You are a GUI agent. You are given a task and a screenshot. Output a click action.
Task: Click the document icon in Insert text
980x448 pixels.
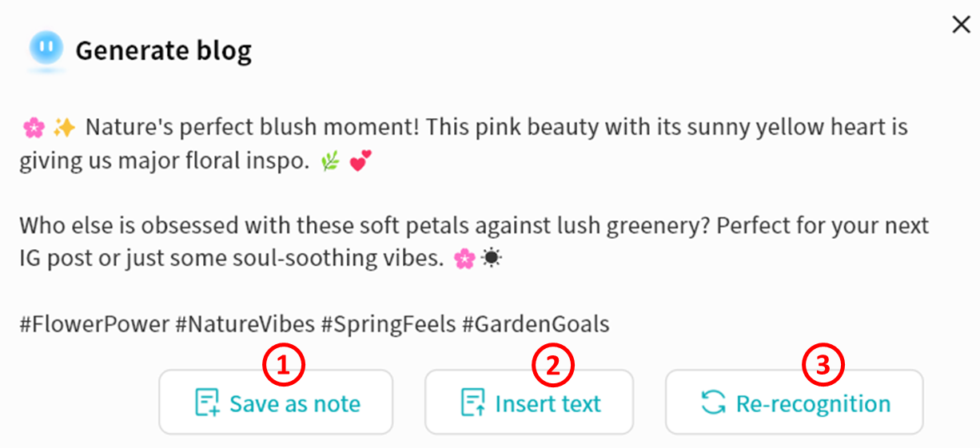[x=473, y=402]
